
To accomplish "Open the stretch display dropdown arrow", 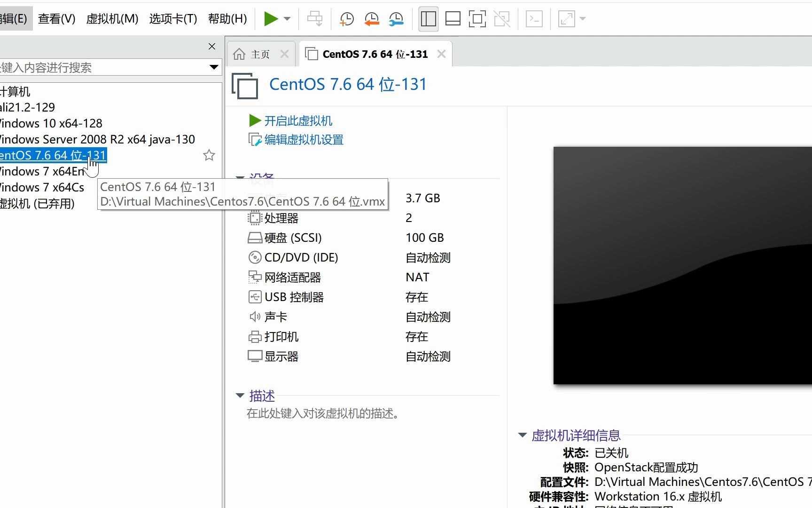I will (583, 19).
